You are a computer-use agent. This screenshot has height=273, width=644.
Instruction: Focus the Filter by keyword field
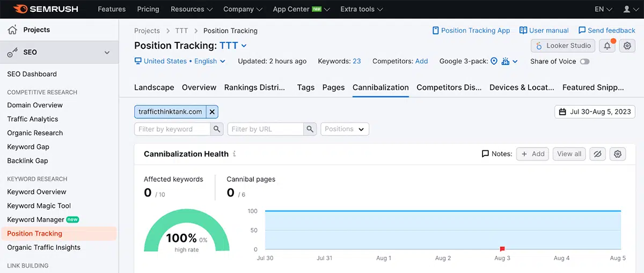click(172, 129)
